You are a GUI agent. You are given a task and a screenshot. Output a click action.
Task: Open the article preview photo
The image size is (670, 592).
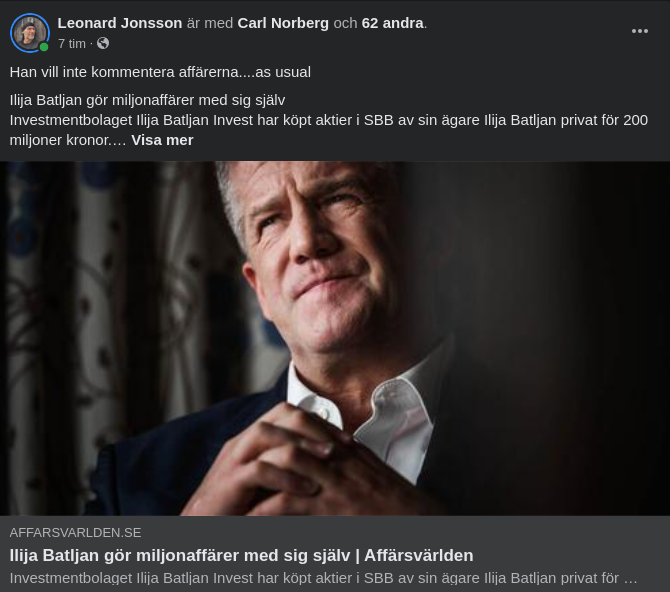(335, 338)
